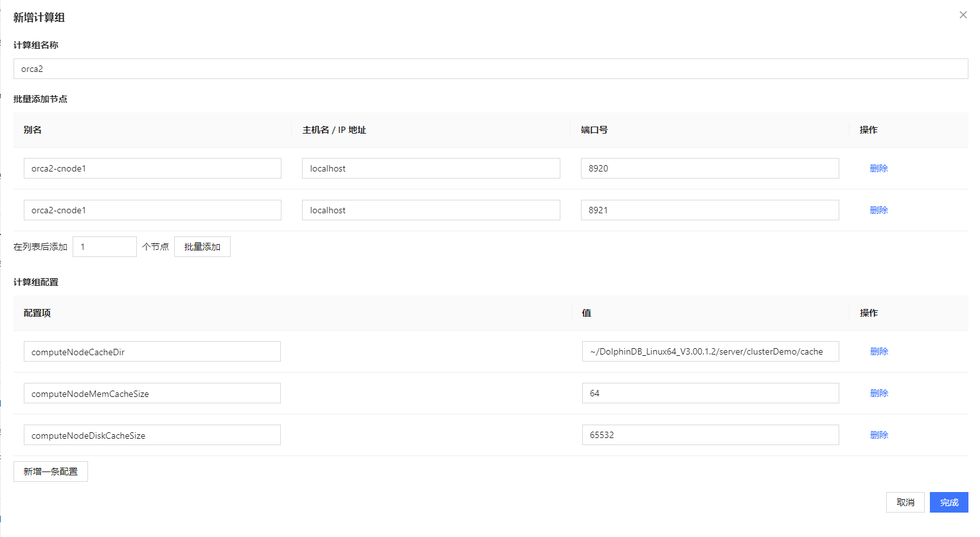Delete the node with port 8920
Viewport: 980px width, 537px height.
click(878, 168)
